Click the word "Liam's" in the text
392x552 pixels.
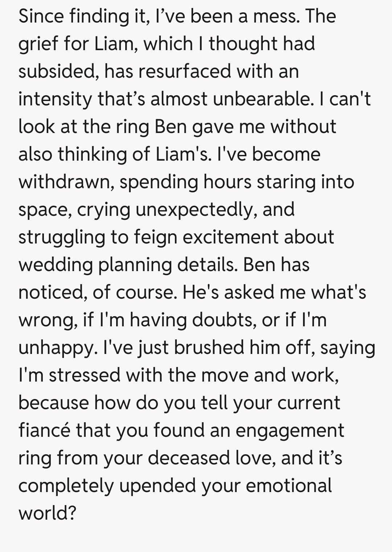tap(183, 154)
